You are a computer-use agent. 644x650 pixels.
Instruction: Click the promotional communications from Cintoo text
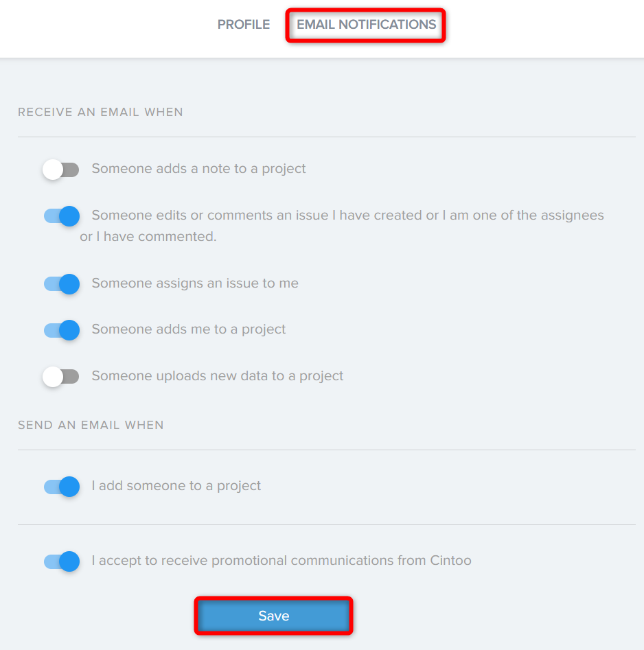coord(341,561)
